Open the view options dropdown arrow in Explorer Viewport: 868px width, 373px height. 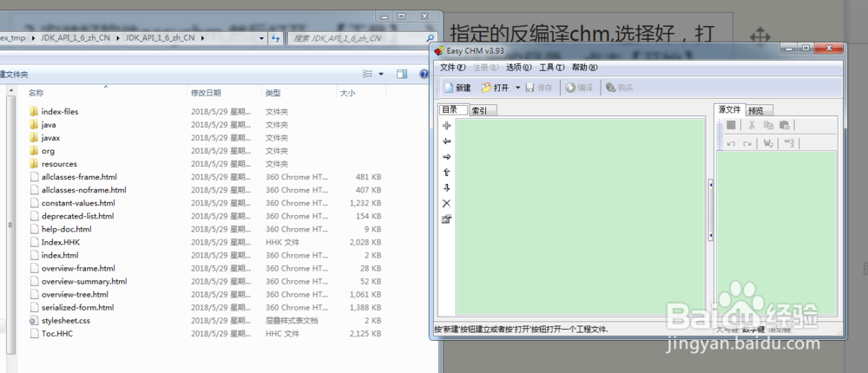(x=381, y=74)
